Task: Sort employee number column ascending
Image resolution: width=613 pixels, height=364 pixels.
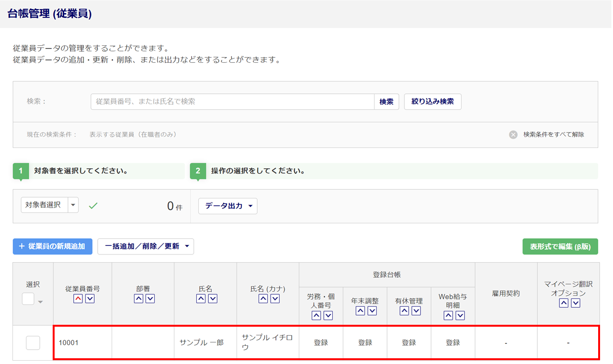Action: coord(78,299)
